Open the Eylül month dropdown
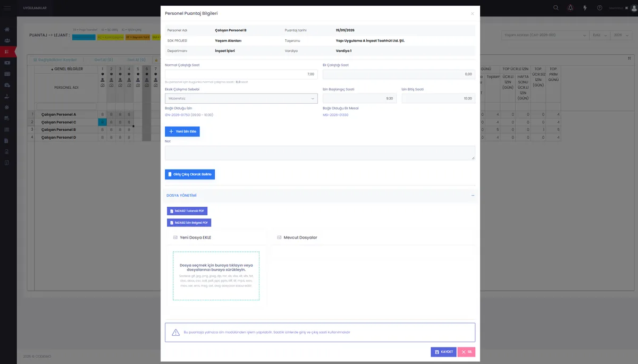This screenshot has height=364, width=638. pyautogui.click(x=599, y=35)
